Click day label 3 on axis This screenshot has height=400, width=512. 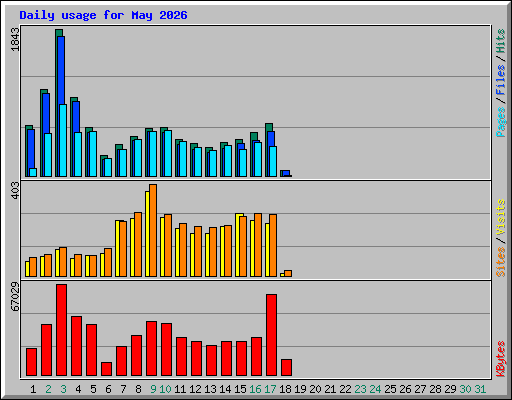point(63,389)
